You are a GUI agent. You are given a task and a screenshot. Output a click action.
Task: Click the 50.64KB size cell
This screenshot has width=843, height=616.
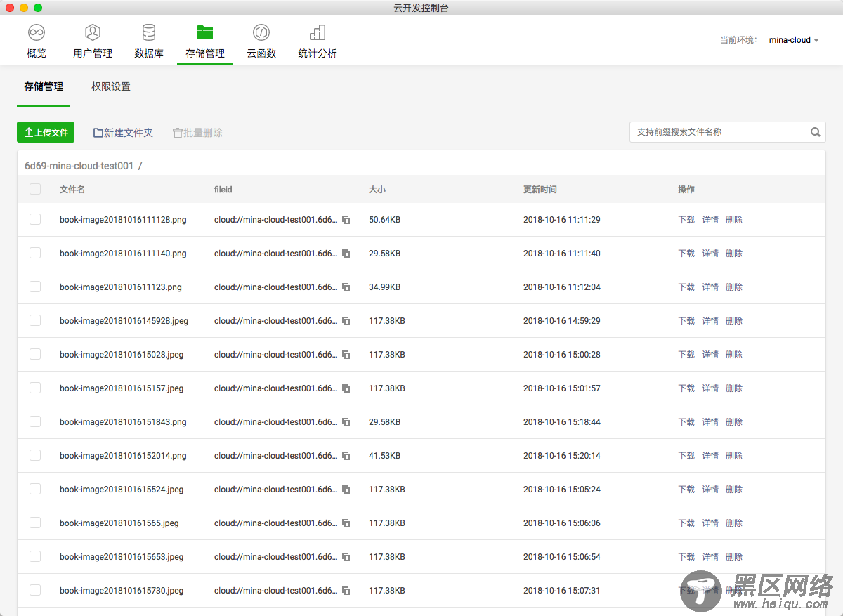tap(385, 220)
